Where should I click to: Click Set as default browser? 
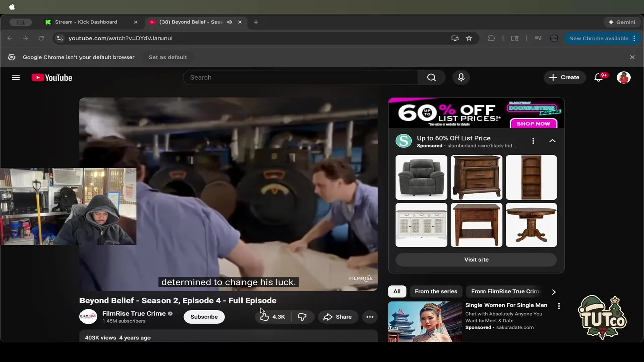tap(168, 57)
